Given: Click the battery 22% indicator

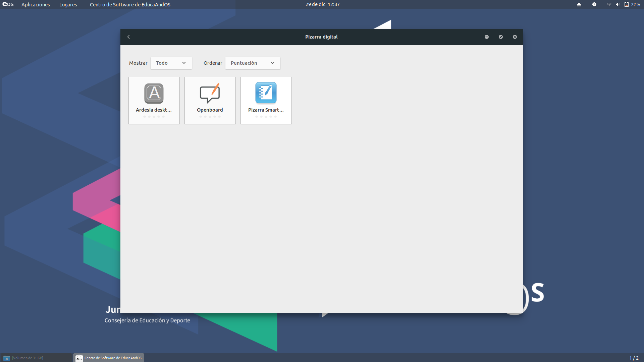Looking at the screenshot, I should pyautogui.click(x=632, y=4).
